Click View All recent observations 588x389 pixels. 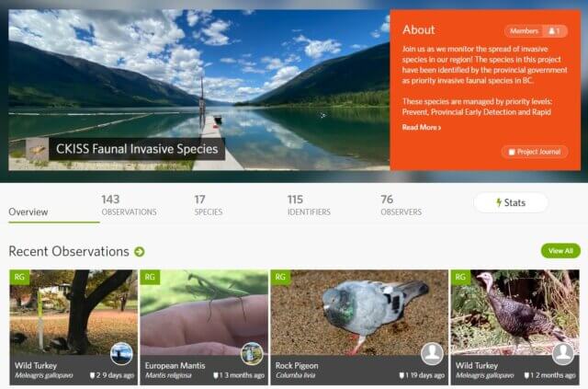coord(560,251)
